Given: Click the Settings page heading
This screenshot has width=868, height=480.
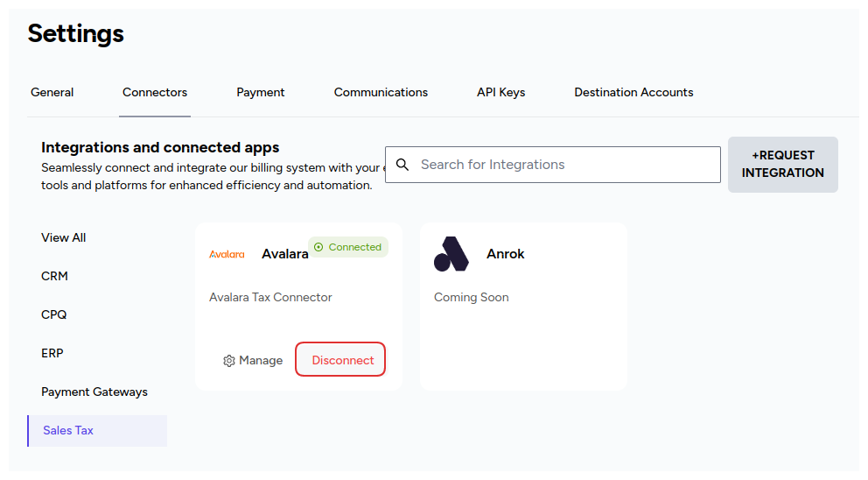Looking at the screenshot, I should [x=76, y=33].
